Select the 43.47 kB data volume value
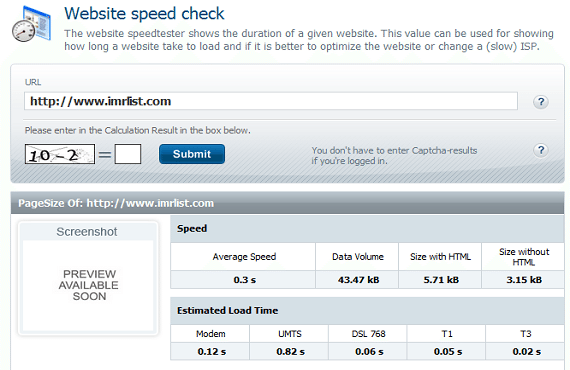570x370 pixels. tap(358, 280)
